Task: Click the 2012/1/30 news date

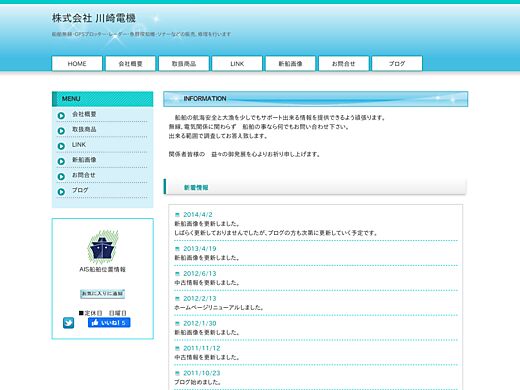Action: [x=200, y=323]
